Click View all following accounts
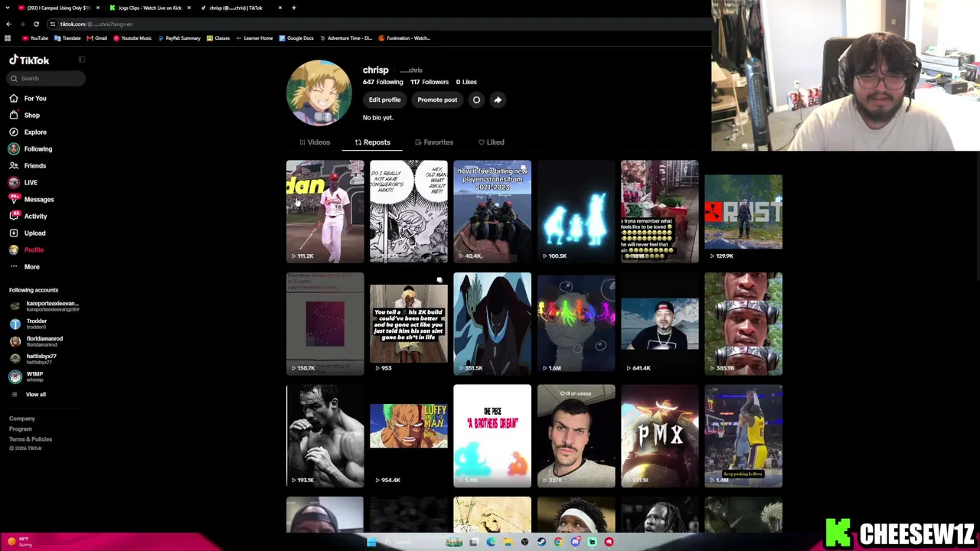 [36, 394]
